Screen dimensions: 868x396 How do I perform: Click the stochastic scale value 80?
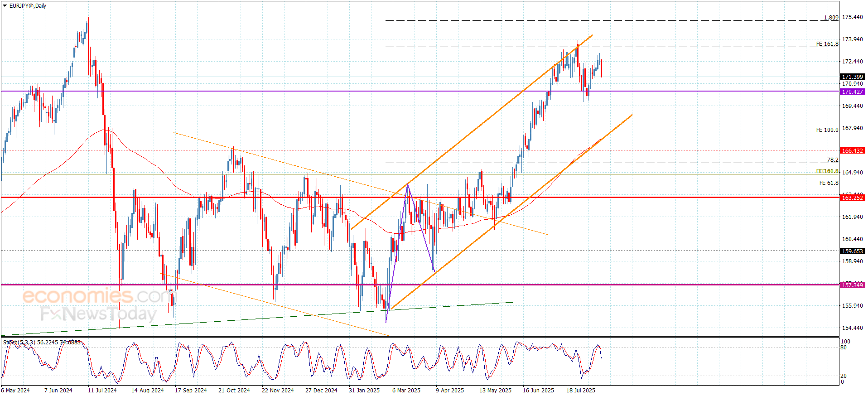click(x=844, y=348)
